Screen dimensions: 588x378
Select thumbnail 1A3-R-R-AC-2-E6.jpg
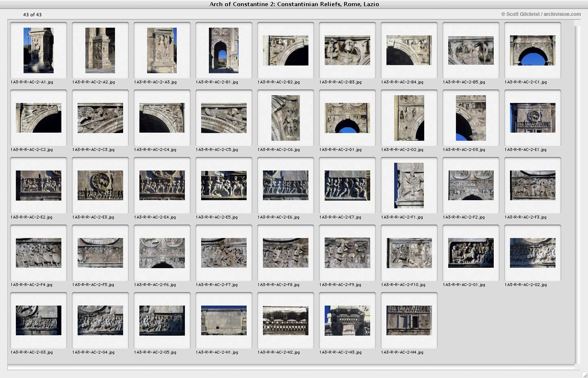pyautogui.click(x=286, y=186)
